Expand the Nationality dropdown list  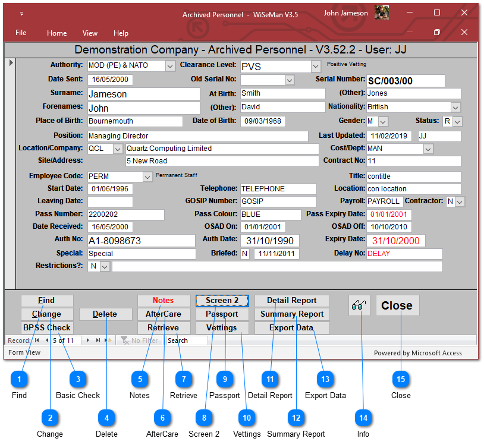(455, 108)
